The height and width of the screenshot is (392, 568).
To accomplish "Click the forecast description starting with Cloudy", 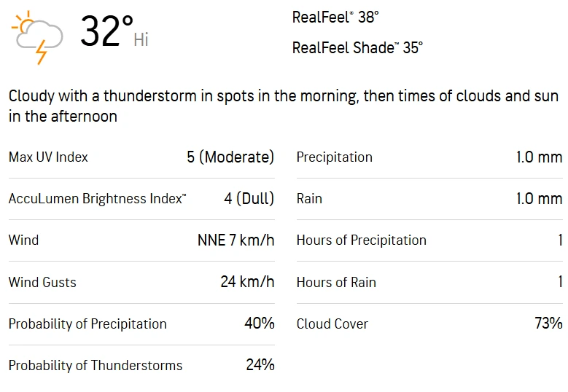I will tap(283, 106).
